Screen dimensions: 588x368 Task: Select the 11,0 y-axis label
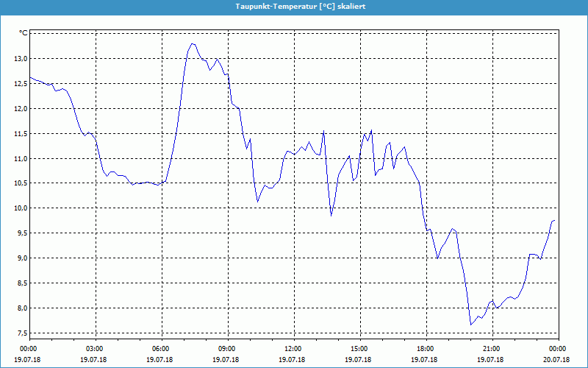tap(21, 158)
